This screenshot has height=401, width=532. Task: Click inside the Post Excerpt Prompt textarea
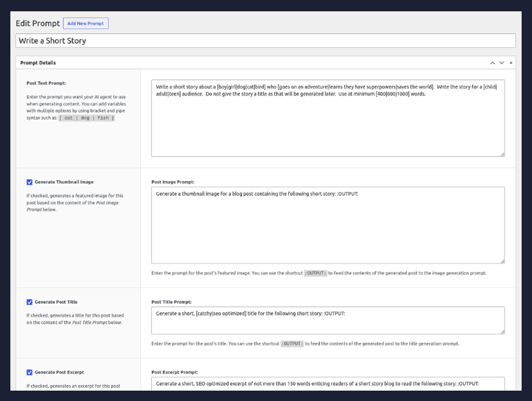point(328,384)
